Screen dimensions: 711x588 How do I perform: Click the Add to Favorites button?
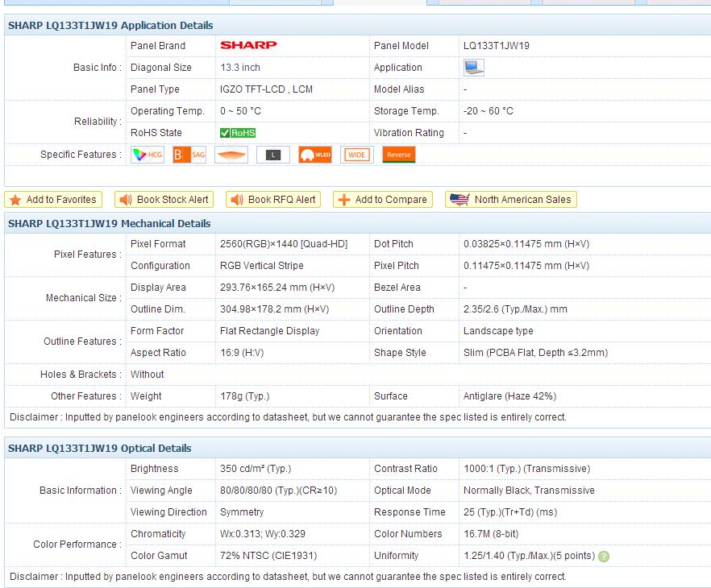point(53,200)
